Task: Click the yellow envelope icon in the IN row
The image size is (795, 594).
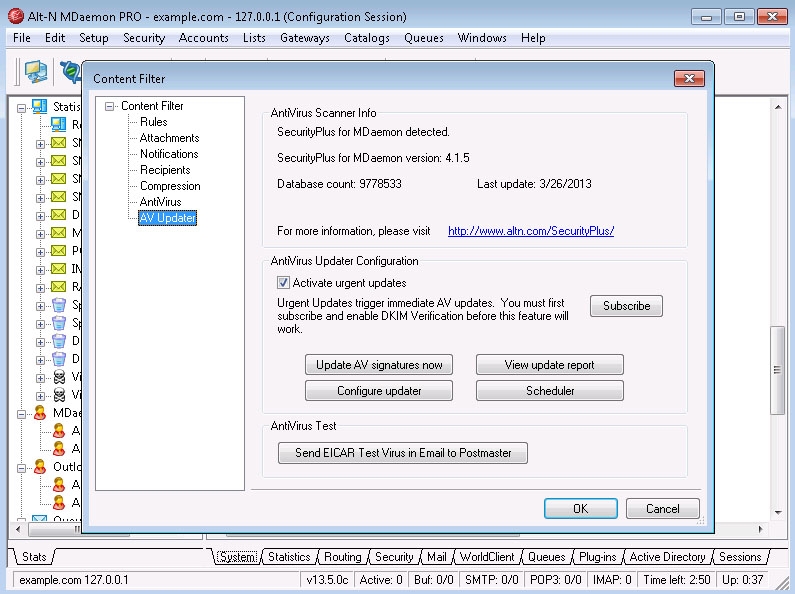Action: [59, 269]
